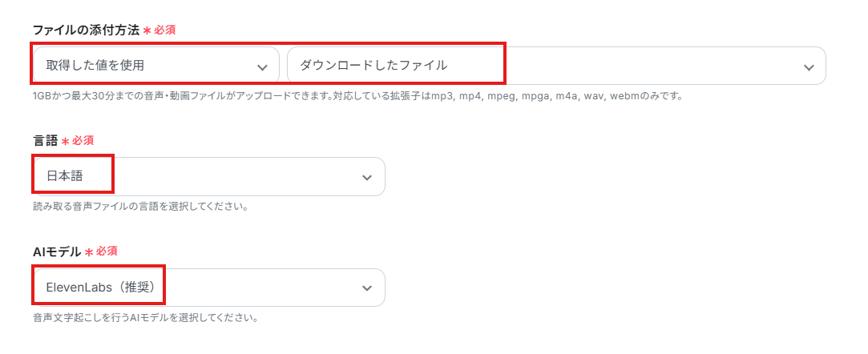
Task: Click the chevron icon beside 取得した値を使用
Action: point(262,67)
